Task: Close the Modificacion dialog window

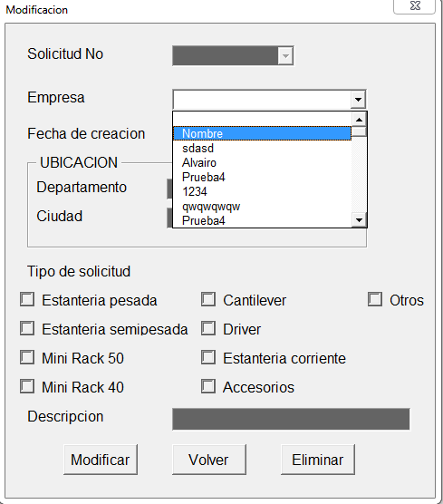Action: [x=414, y=6]
